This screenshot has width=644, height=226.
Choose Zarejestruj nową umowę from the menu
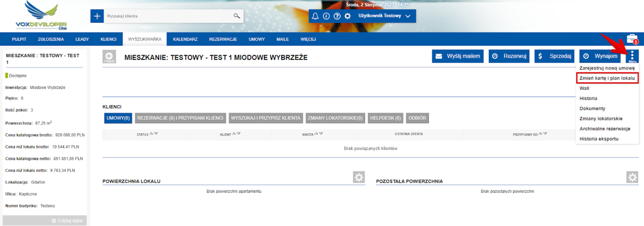(607, 68)
